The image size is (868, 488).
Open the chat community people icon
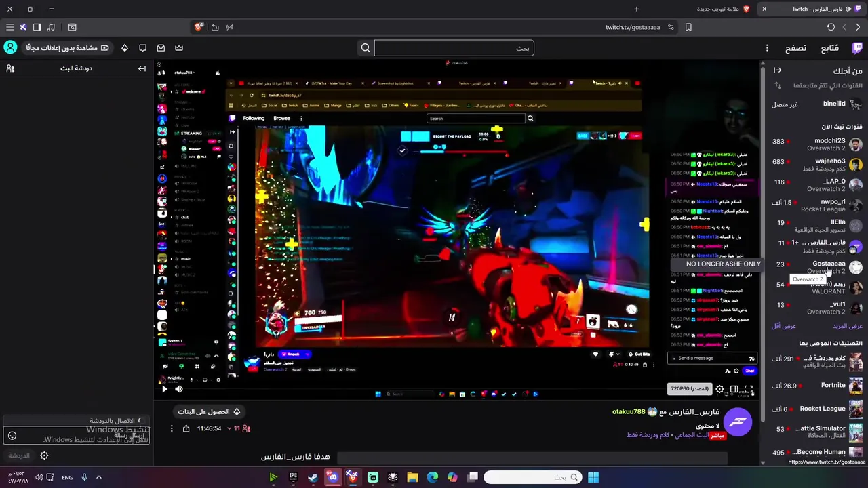click(10, 68)
